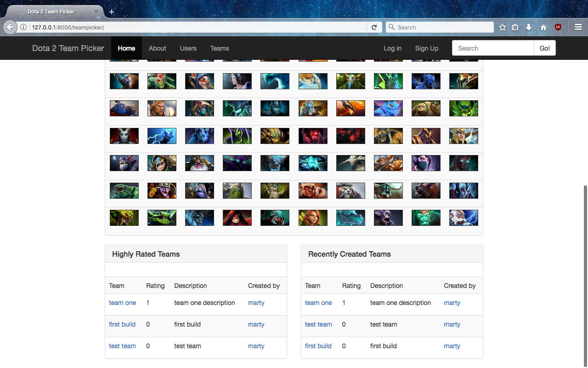588x368 pixels.
Task: Pick the Phantom Assassin portrait
Action: (x=275, y=108)
